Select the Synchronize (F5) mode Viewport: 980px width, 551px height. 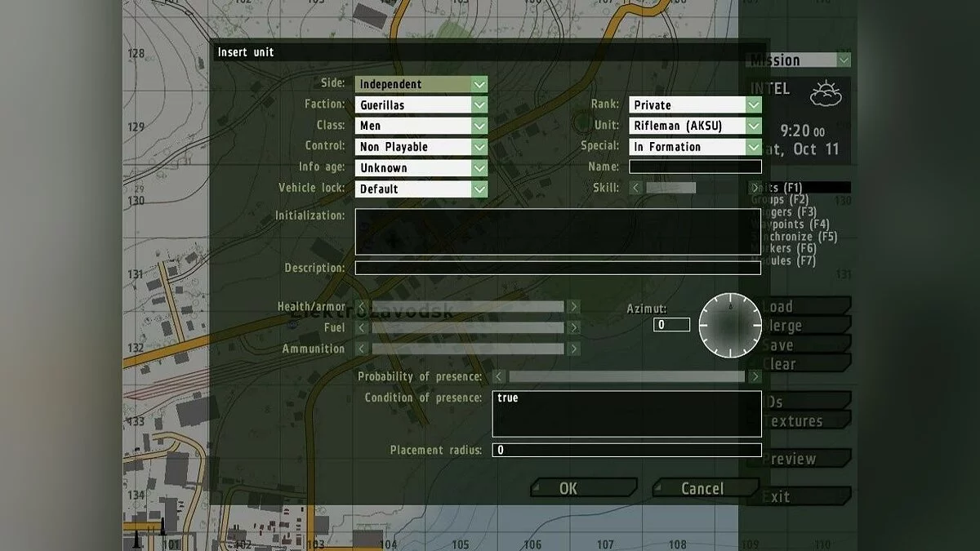[793, 237]
